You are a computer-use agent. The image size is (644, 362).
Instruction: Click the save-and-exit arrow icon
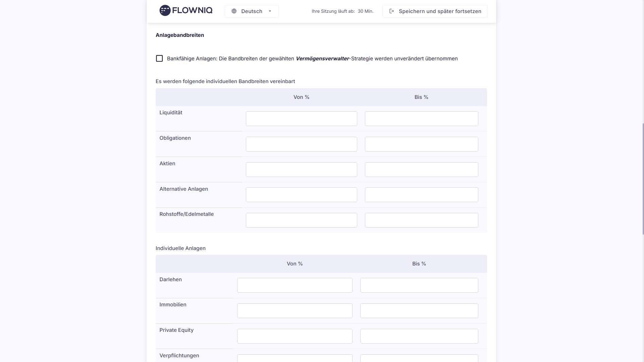click(x=391, y=11)
